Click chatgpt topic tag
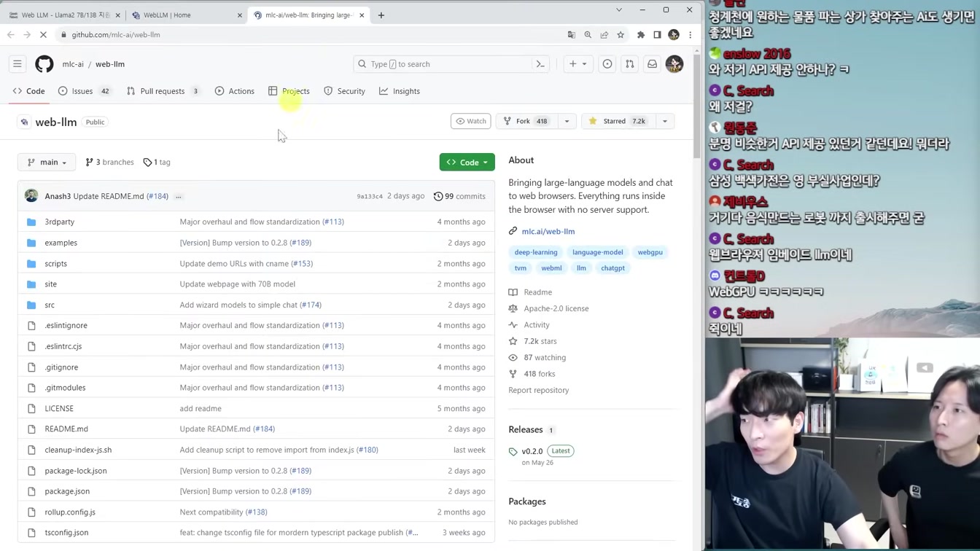This screenshot has height=551, width=980. (x=612, y=268)
